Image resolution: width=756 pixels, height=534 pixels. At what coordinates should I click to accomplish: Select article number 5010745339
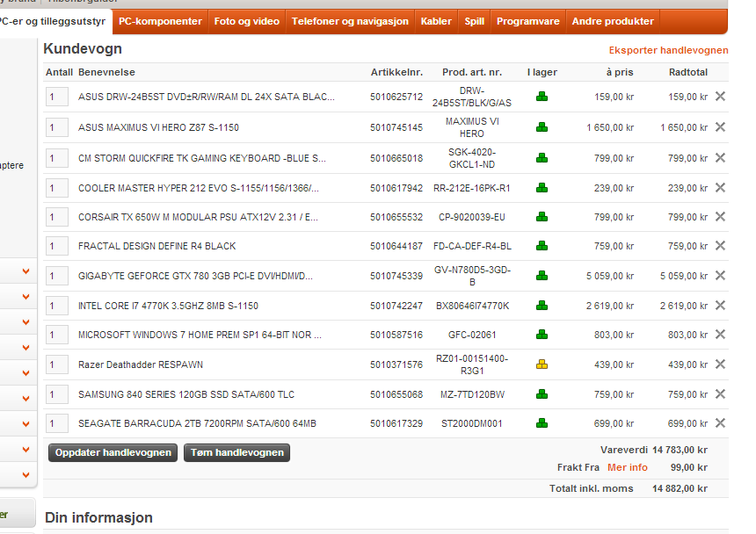(396, 276)
